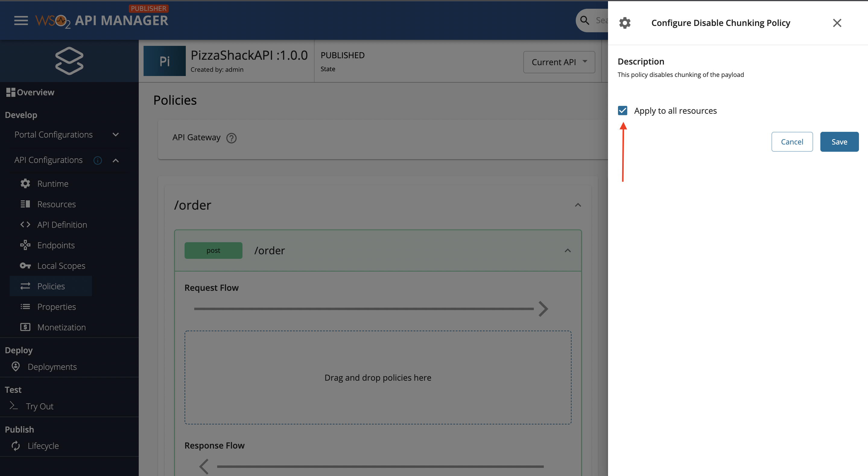Image resolution: width=868 pixels, height=476 pixels.
Task: Click the Develop section heading
Action: [x=21, y=115]
